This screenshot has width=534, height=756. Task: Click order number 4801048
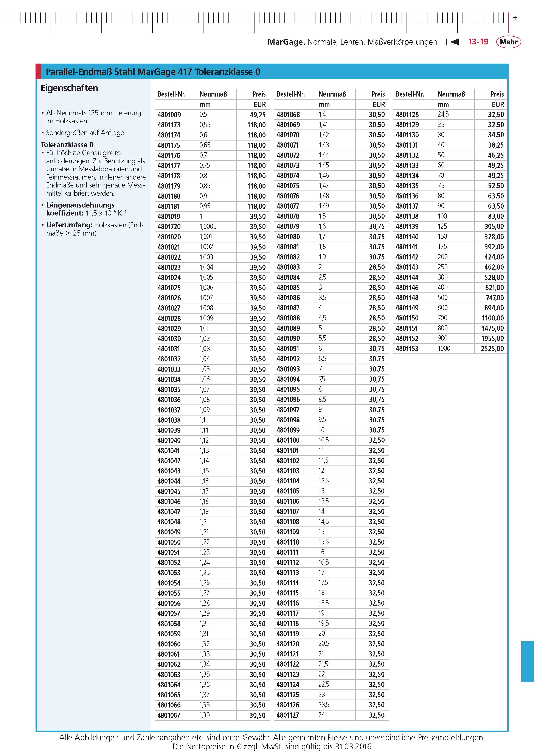pyautogui.click(x=169, y=522)
